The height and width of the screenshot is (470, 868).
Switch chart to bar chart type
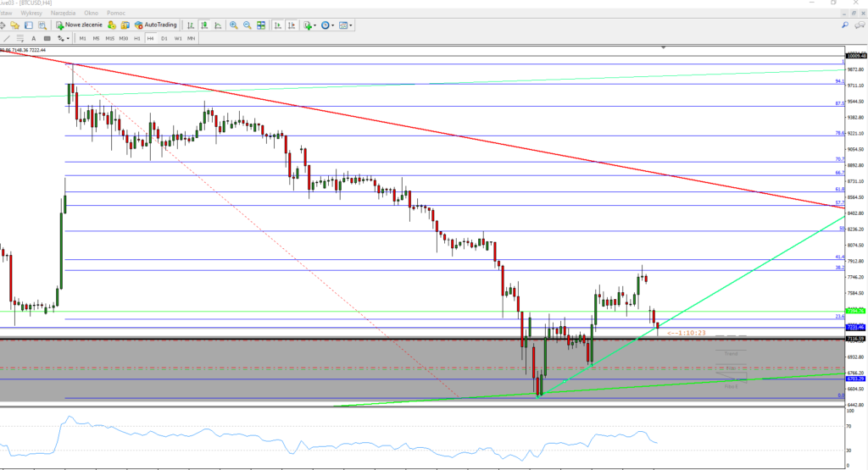(191, 25)
